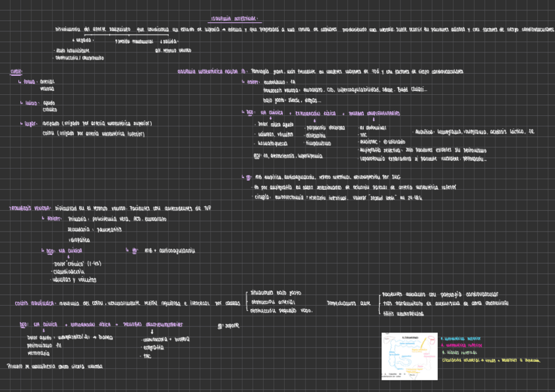This screenshot has width=555, height=392.
Task: Click the line starting 'laparotomía exploradora'
Action: pos(423,159)
